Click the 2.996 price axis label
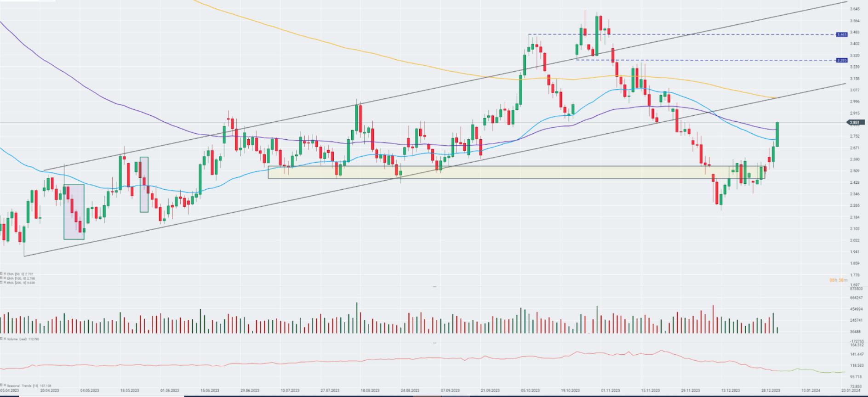Screen dimensions: 868x397 855,102
